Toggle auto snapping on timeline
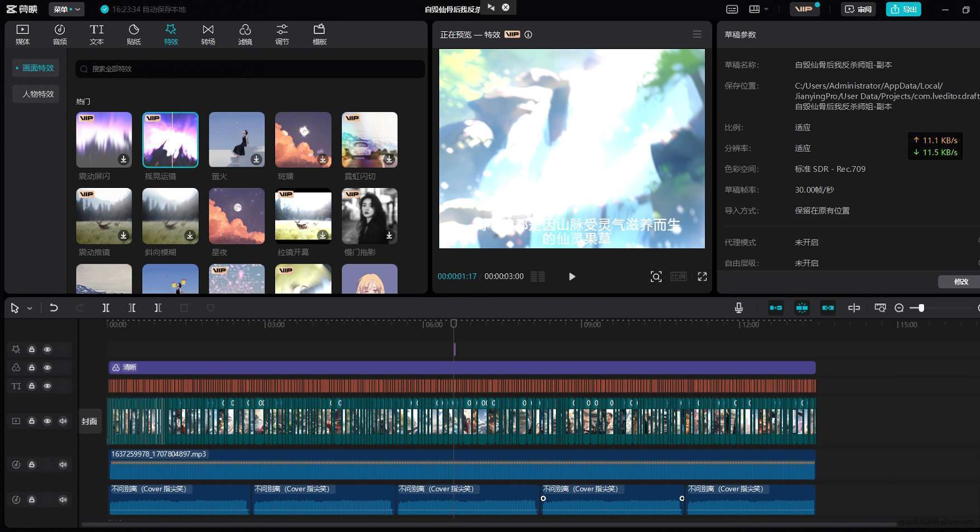 [802, 308]
